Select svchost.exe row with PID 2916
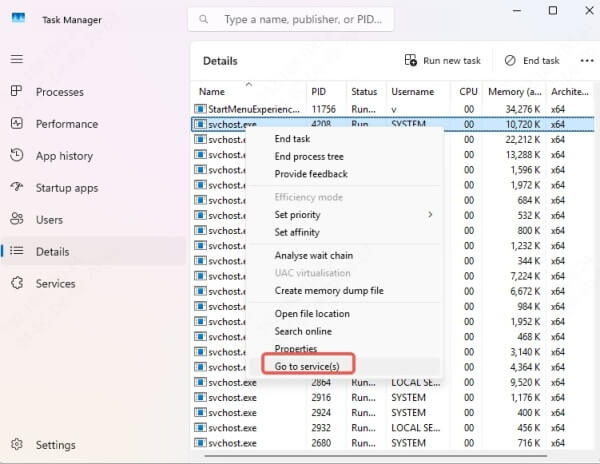 point(393,398)
